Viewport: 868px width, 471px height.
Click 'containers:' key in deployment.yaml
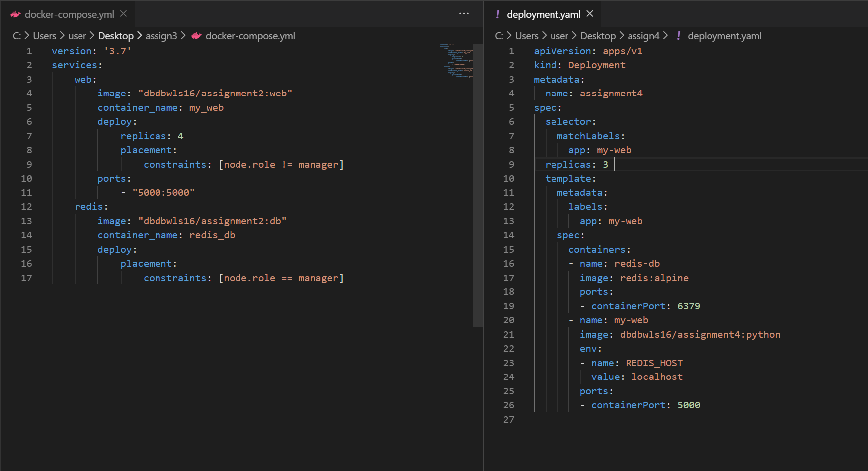point(599,249)
